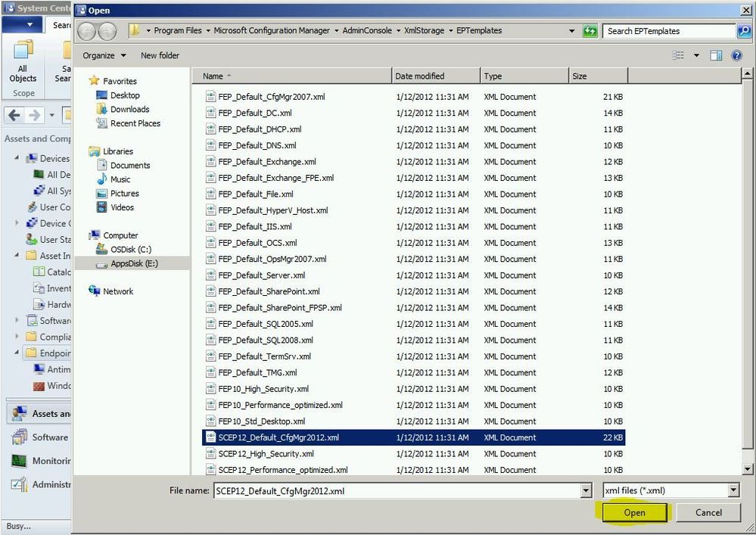Click the dialog Forward arrow button
756x535 pixels.
point(107,31)
